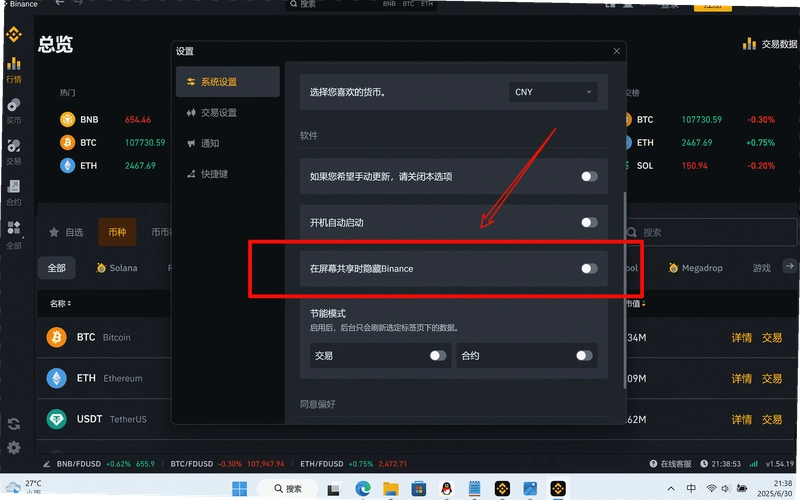The image size is (800, 500).
Task: Click the BNB coin icon in 热门 list
Action: [x=67, y=119]
